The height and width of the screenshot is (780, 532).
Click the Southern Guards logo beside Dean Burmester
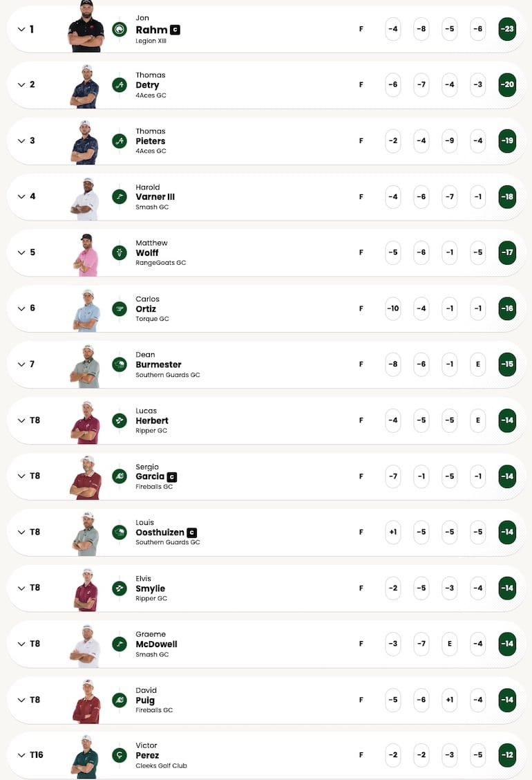pyautogui.click(x=120, y=364)
